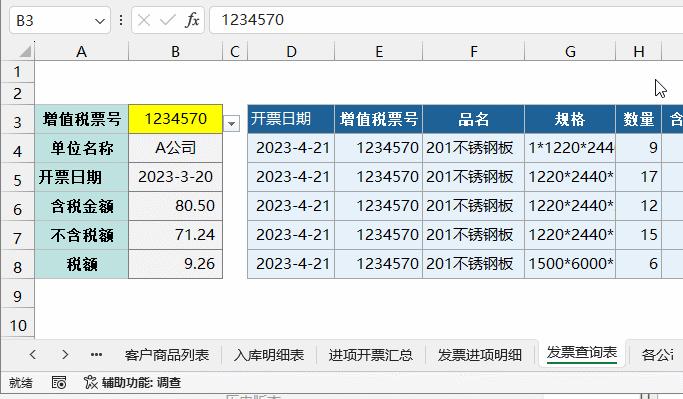This screenshot has width=683, height=399.
Task: Select cell with specification 1500*6000*
Action: (570, 264)
